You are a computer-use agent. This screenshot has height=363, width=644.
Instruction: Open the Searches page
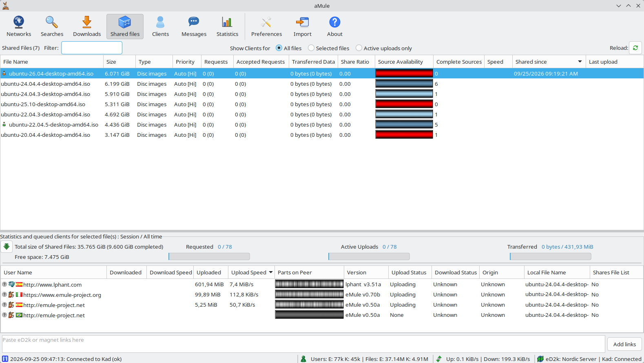pos(52,27)
